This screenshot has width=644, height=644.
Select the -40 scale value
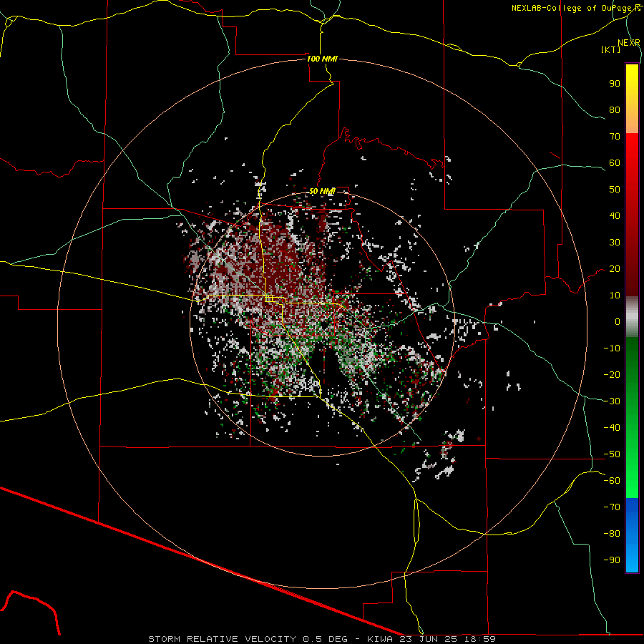tap(612, 428)
